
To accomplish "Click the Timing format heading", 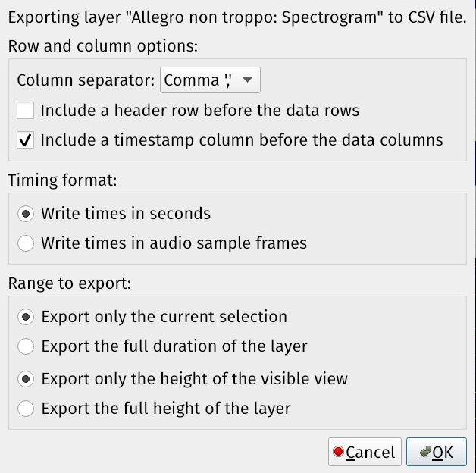I will (62, 180).
